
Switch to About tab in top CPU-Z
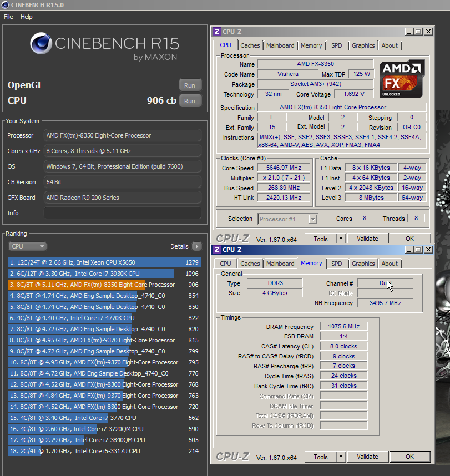point(390,45)
